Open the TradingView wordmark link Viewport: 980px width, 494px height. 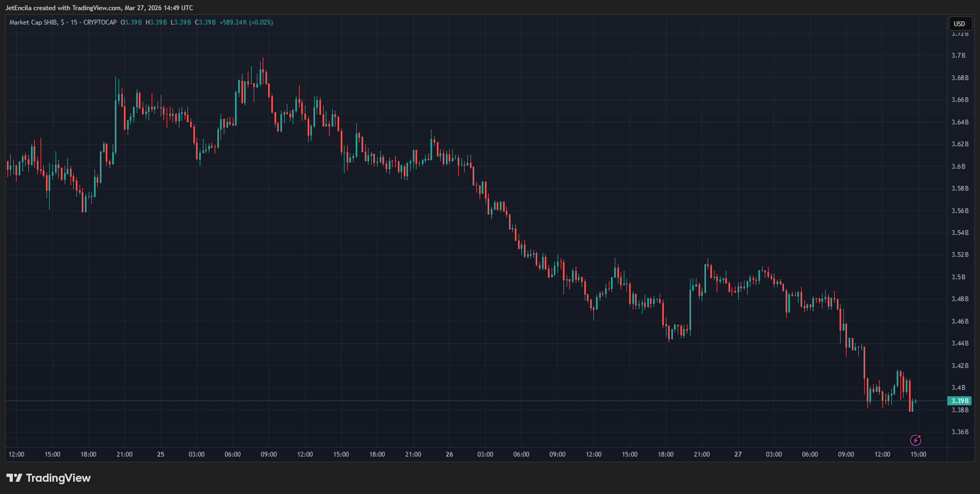(x=58, y=478)
